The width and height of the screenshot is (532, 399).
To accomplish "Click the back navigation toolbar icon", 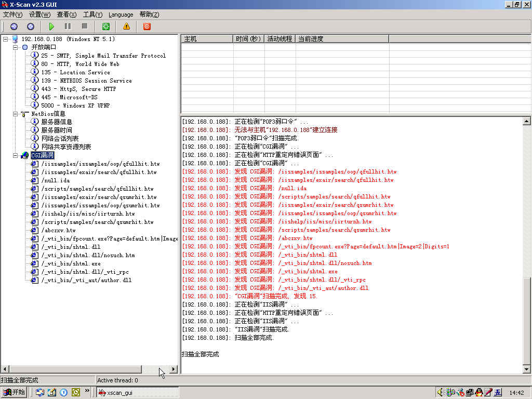I will 14,26.
